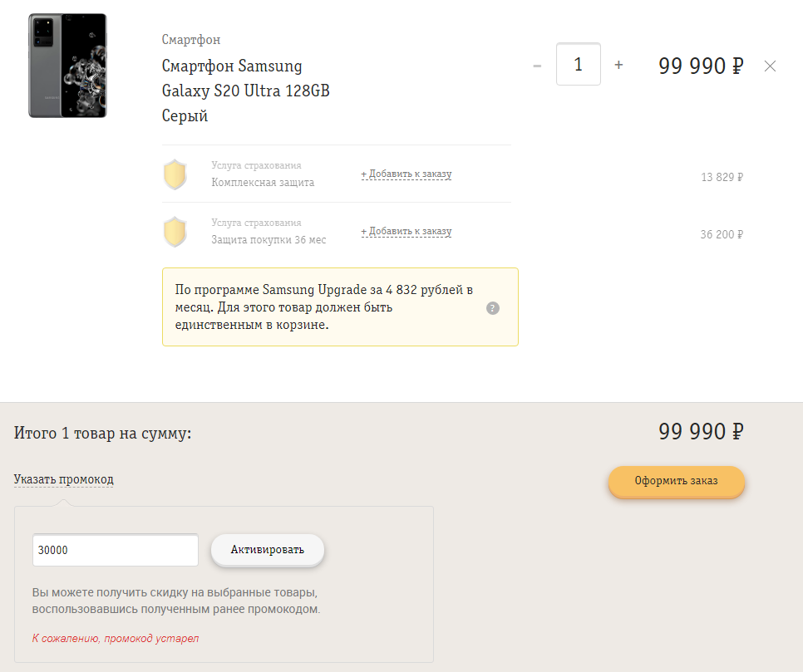Click the Защита покупки 36 мес shield icon
The width and height of the screenshot is (803, 672).
pos(175,231)
